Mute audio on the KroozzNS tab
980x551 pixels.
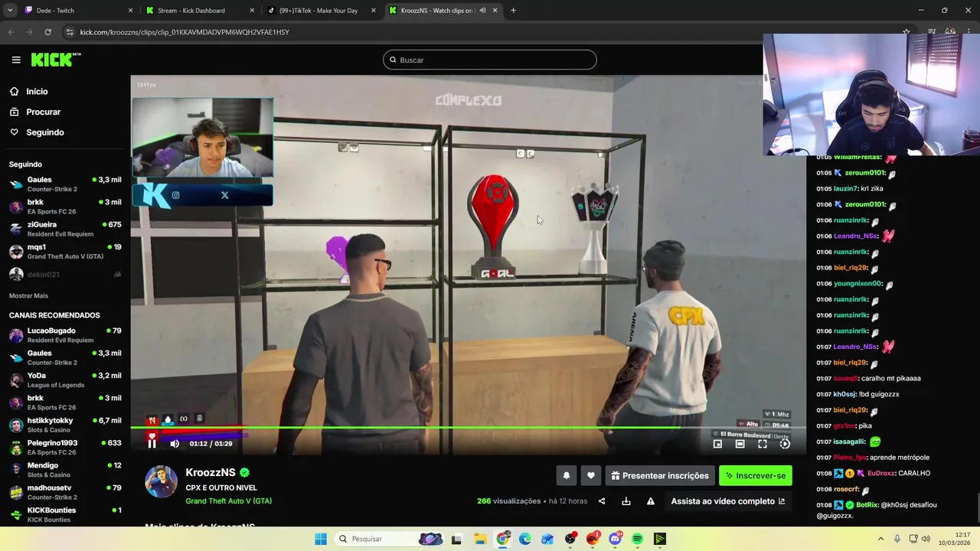tap(482, 11)
